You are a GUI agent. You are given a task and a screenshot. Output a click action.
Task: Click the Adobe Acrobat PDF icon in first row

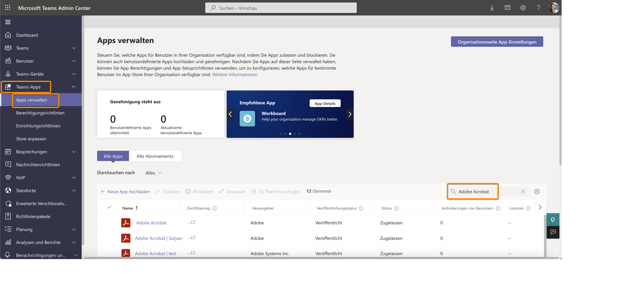tap(126, 223)
